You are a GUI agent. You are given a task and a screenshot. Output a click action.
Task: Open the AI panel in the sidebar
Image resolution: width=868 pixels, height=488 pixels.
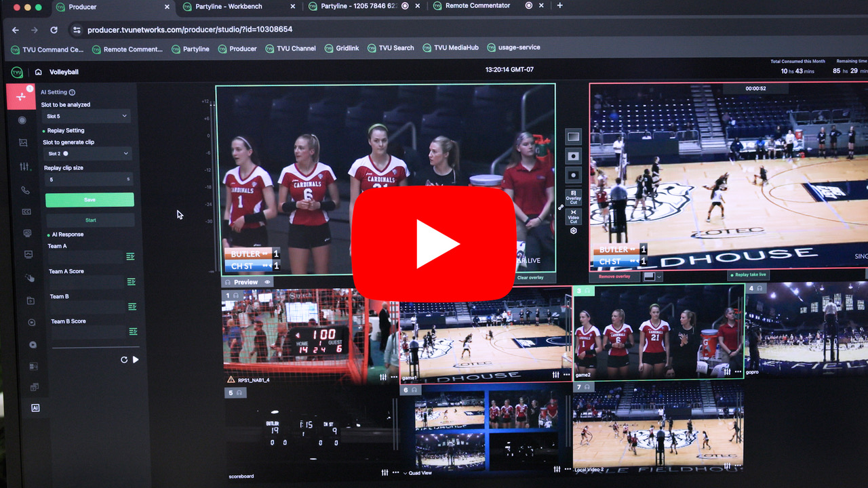(x=35, y=408)
